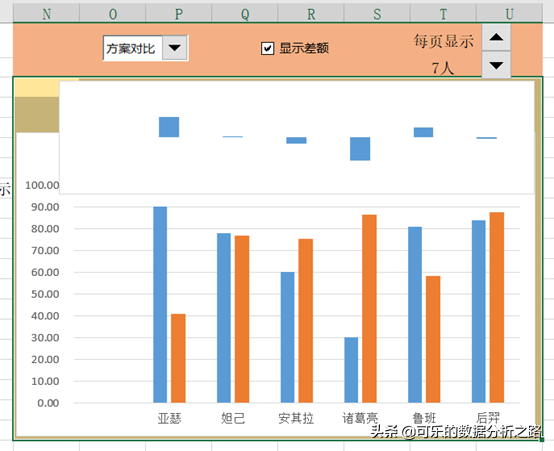The height and width of the screenshot is (451, 554).
Task: Click the 妲己 axis label
Action: tap(233, 418)
